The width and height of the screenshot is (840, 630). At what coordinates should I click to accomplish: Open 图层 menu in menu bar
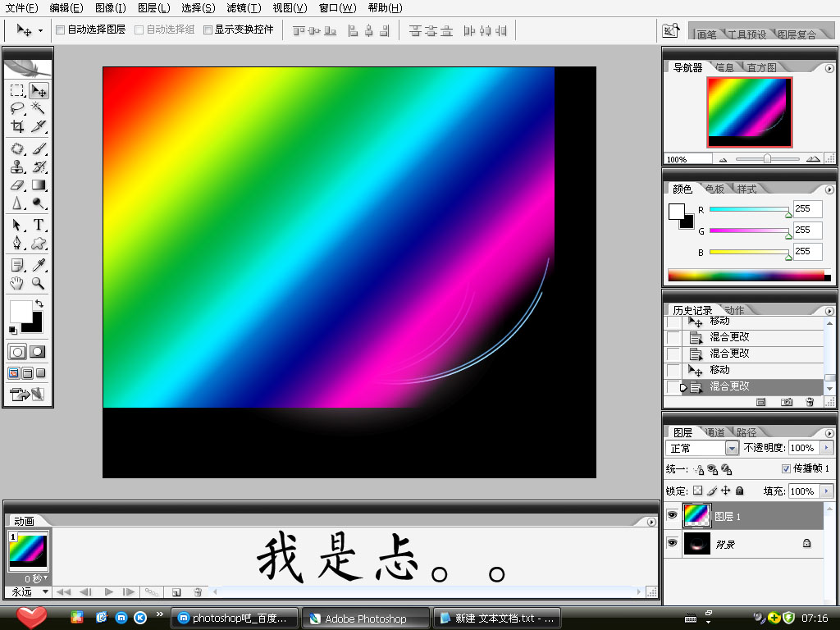[x=153, y=8]
